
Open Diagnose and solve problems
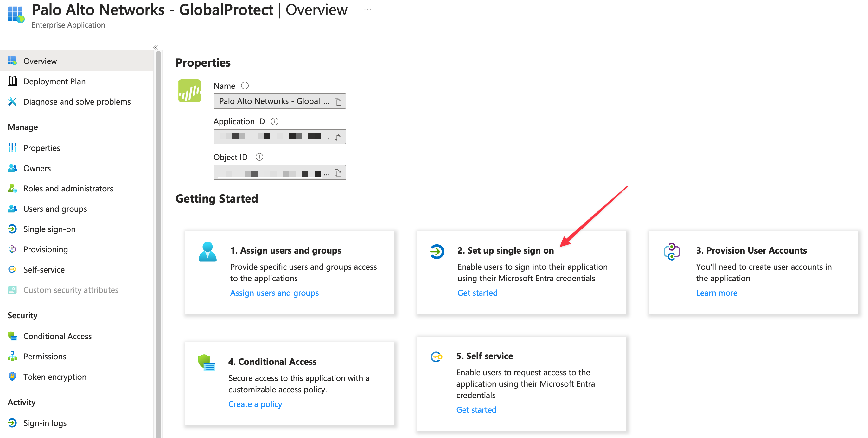coord(77,101)
